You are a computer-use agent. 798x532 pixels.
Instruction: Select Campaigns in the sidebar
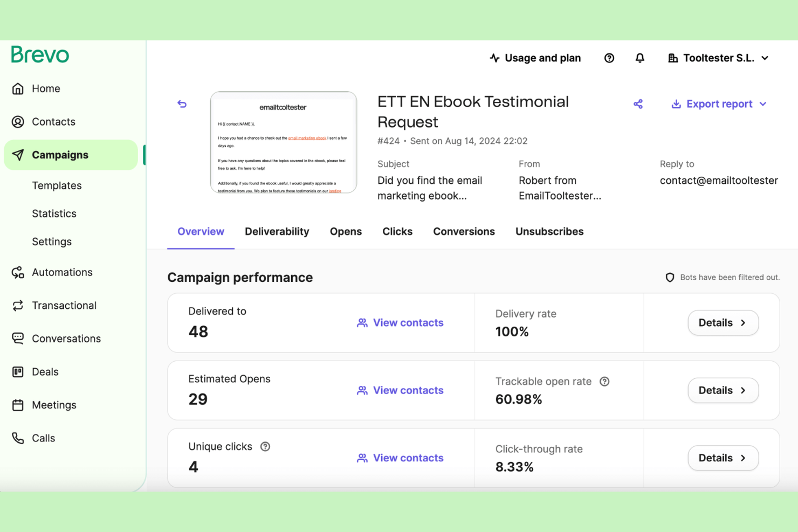pyautogui.click(x=71, y=155)
